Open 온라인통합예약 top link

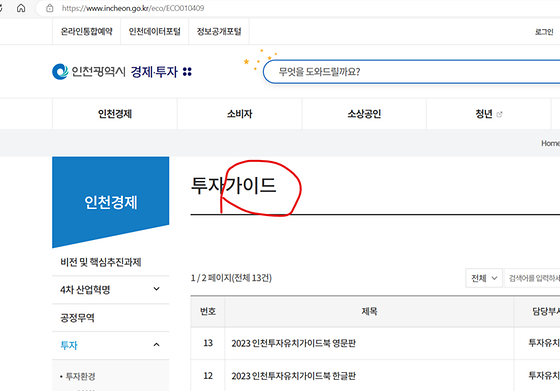pyautogui.click(x=86, y=32)
